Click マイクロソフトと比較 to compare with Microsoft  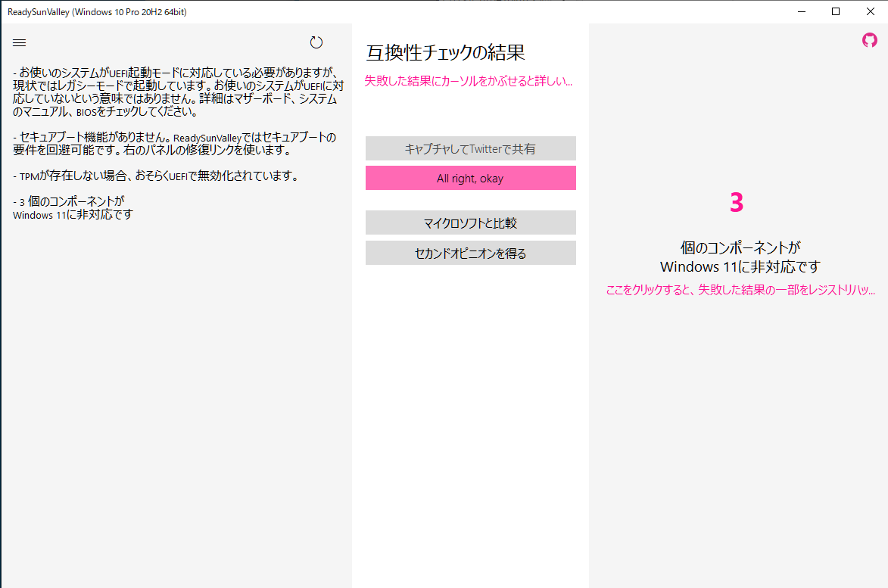470,222
